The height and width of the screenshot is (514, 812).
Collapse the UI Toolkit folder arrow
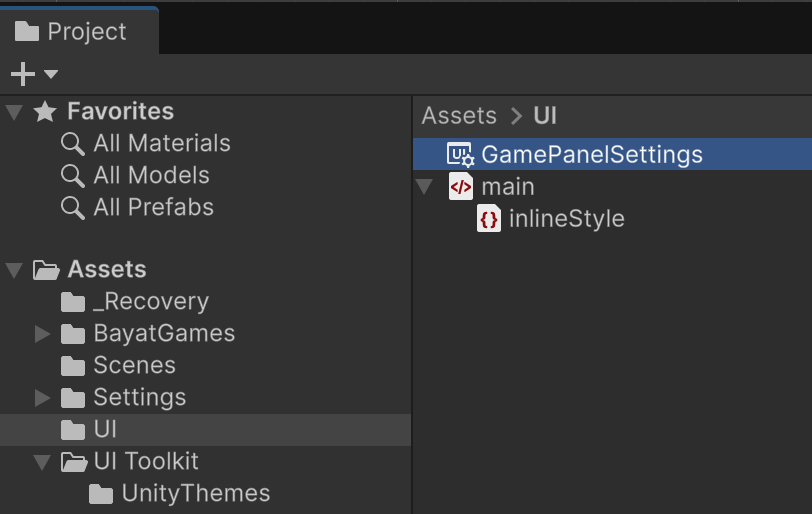pos(42,462)
